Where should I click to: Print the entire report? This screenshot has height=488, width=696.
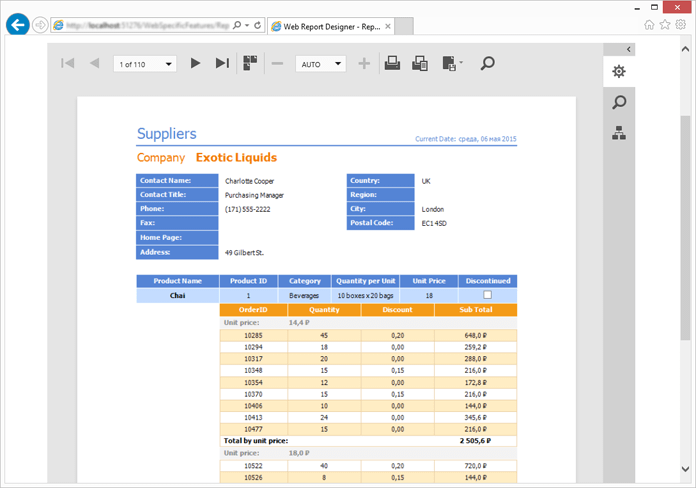click(393, 64)
